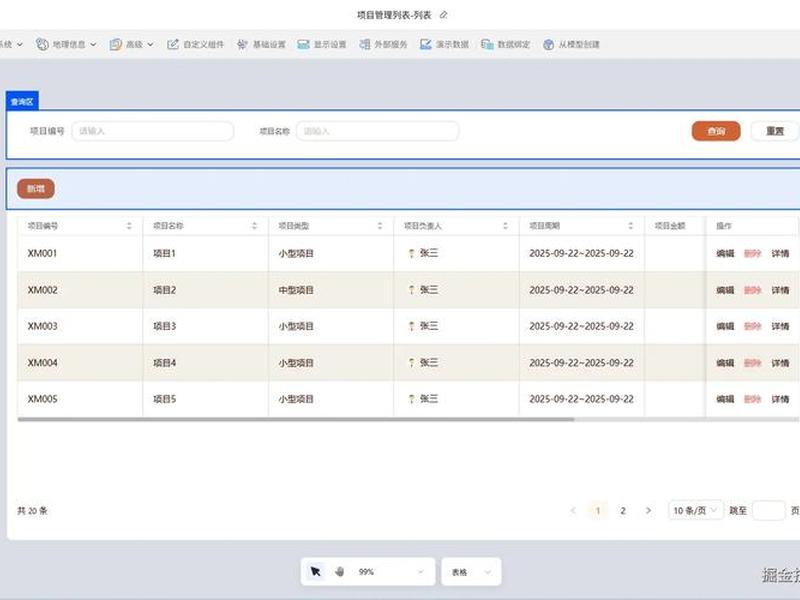Focus the 跳至 page number input
800x600 pixels.
click(x=768, y=510)
